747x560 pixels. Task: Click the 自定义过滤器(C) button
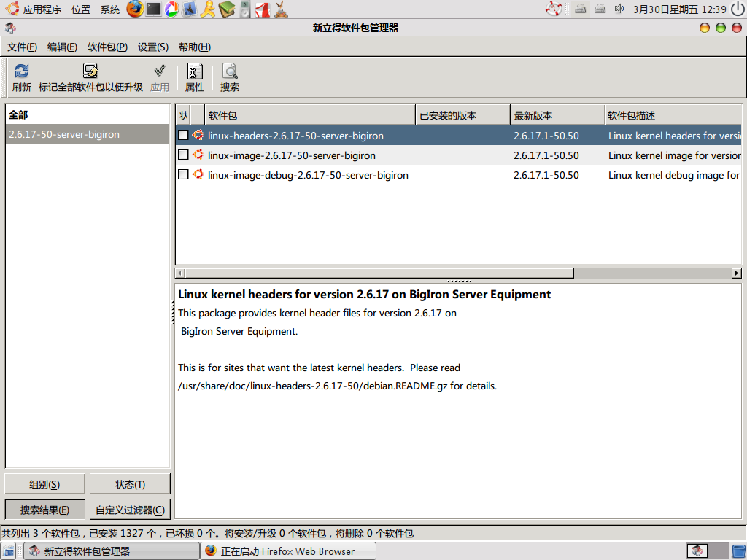pyautogui.click(x=130, y=510)
